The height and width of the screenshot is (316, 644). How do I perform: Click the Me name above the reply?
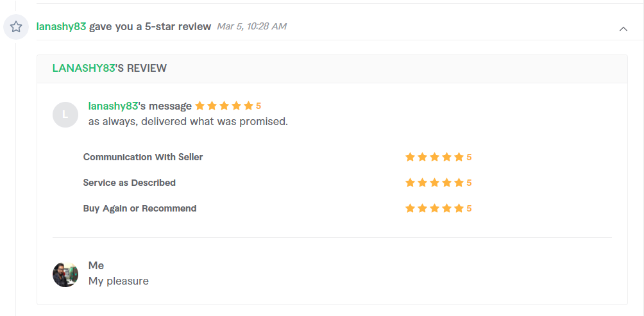pos(96,265)
